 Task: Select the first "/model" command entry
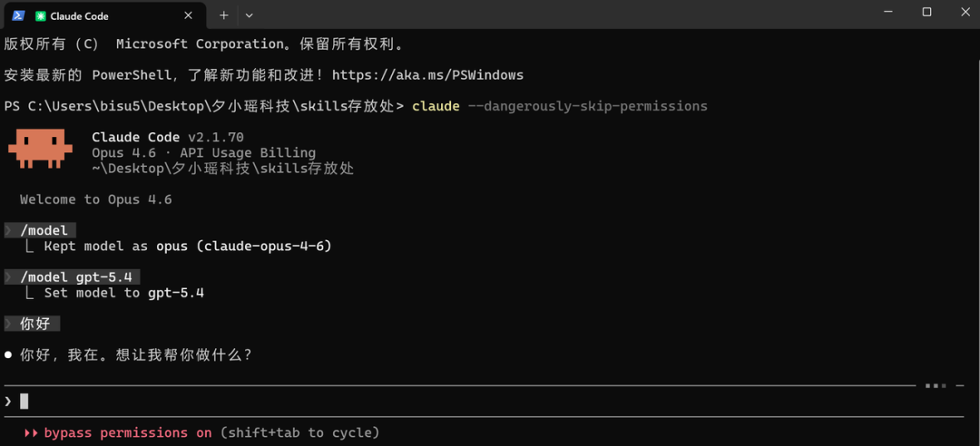(44, 230)
